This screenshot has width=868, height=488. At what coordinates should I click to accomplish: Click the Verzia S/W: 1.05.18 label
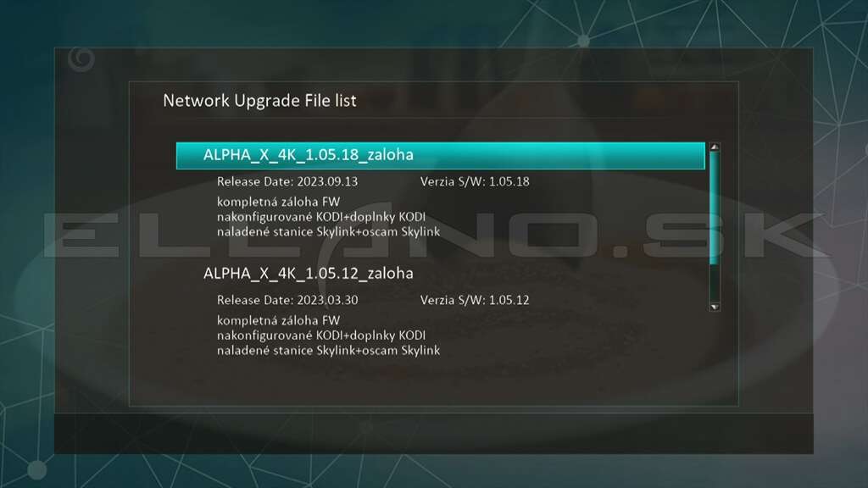(475, 181)
